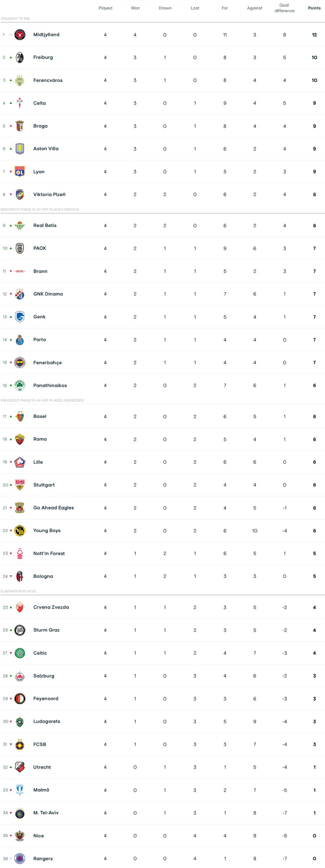Click the Lyon club logo
Viewport: 325px width, 868px height.
pyautogui.click(x=20, y=171)
